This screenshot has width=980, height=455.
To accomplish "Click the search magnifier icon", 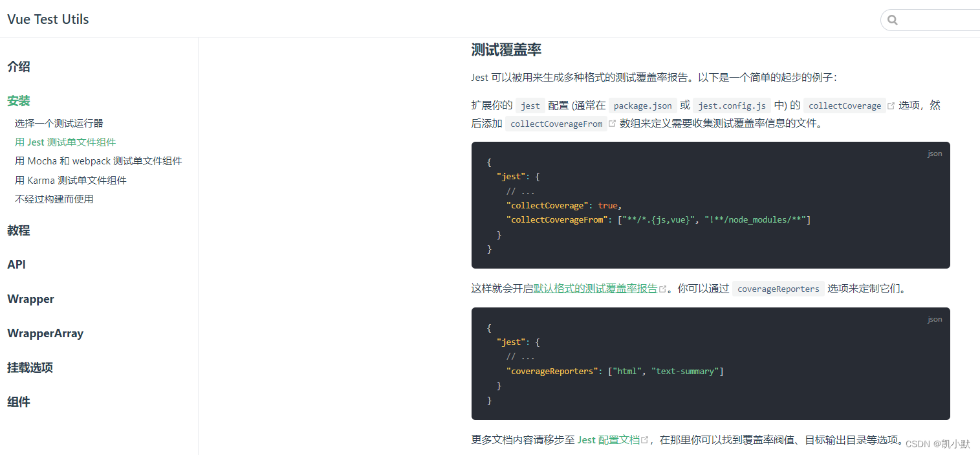I will (x=893, y=19).
